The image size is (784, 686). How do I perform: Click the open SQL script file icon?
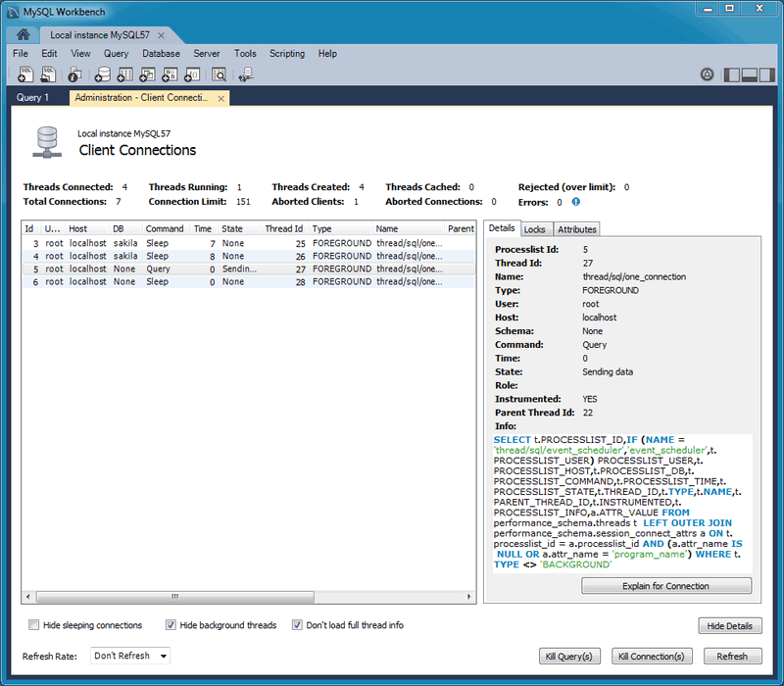click(46, 74)
